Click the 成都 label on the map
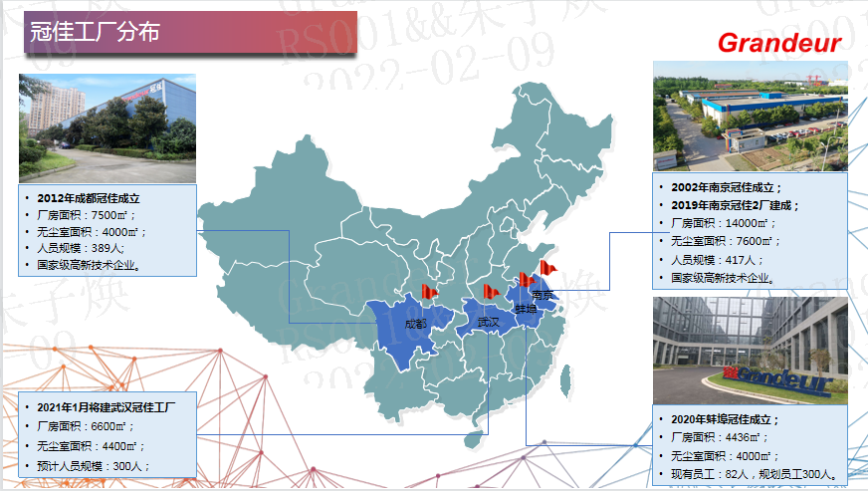 pyautogui.click(x=415, y=324)
